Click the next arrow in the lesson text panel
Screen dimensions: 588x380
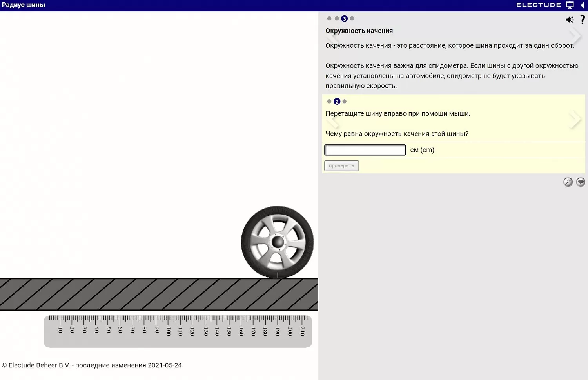[575, 36]
